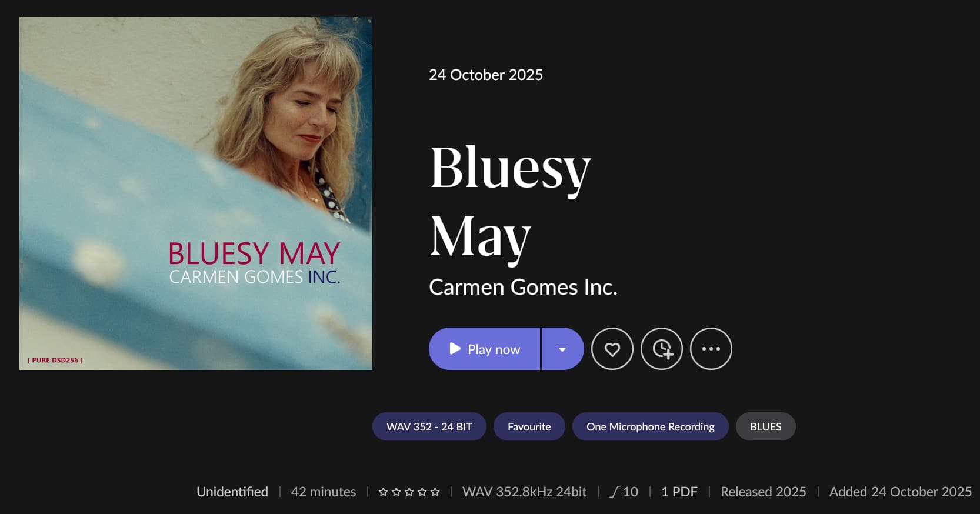Select the WAV 352 - 24 BIT tag

coord(429,426)
